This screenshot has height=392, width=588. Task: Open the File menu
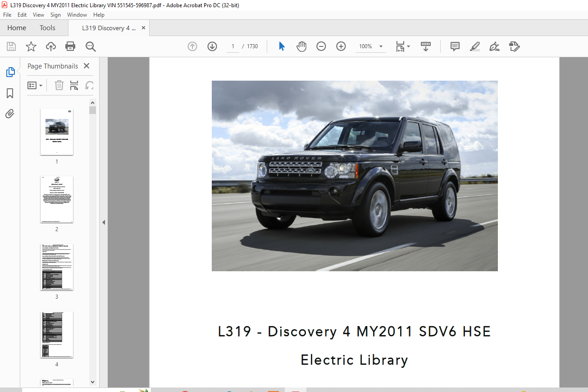pos(7,15)
